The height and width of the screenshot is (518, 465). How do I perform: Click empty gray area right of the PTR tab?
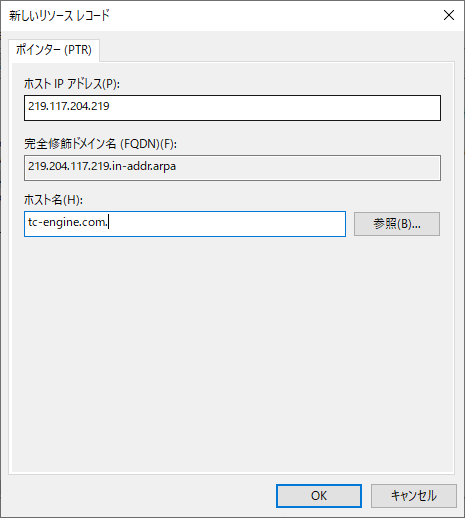pos(277,47)
